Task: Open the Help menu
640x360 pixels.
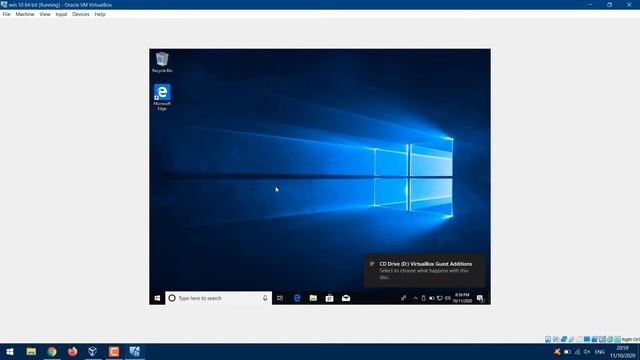Action: (x=100, y=14)
